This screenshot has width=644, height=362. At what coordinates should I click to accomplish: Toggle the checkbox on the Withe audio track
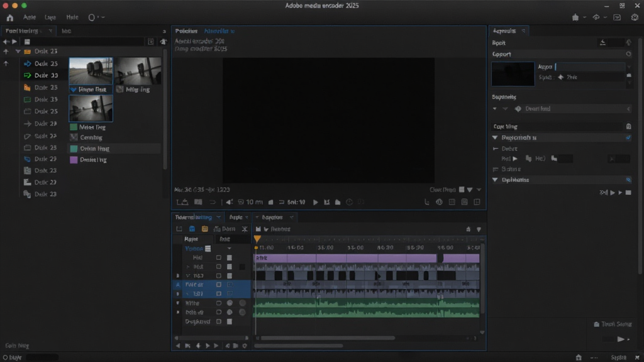click(x=218, y=303)
